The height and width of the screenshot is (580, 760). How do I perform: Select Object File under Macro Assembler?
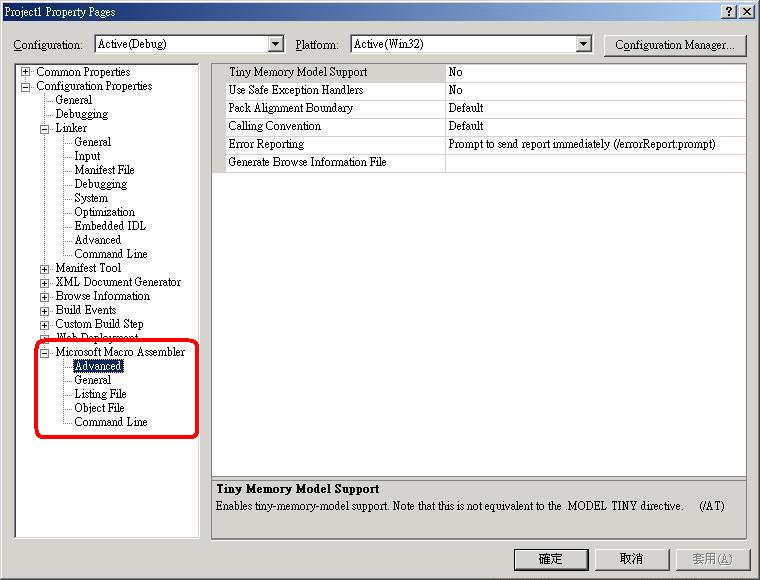99,408
